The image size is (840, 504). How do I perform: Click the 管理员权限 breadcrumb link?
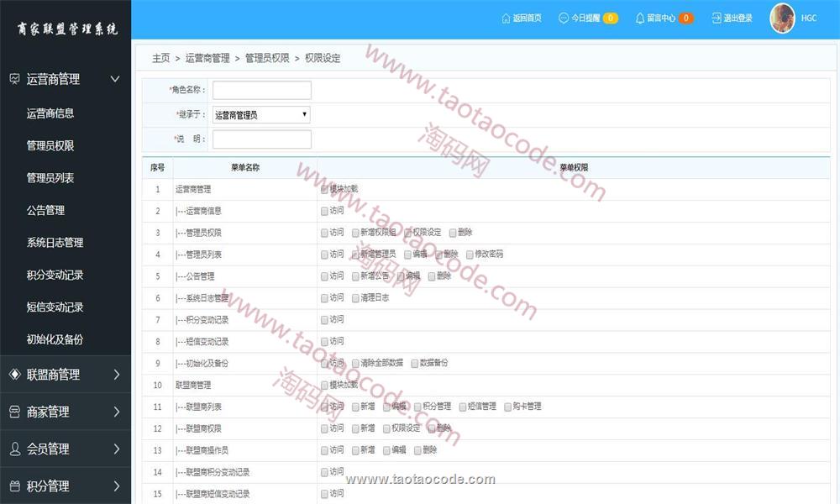pos(267,58)
